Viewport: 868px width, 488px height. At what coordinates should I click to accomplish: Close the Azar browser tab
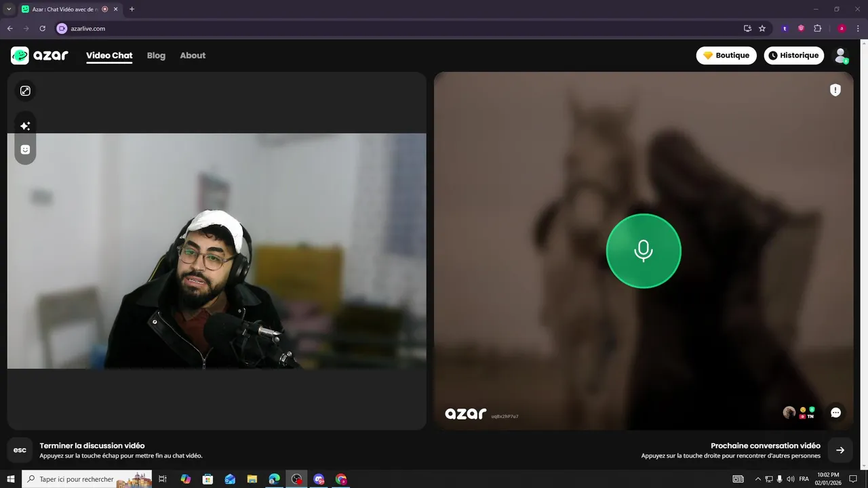tap(115, 9)
